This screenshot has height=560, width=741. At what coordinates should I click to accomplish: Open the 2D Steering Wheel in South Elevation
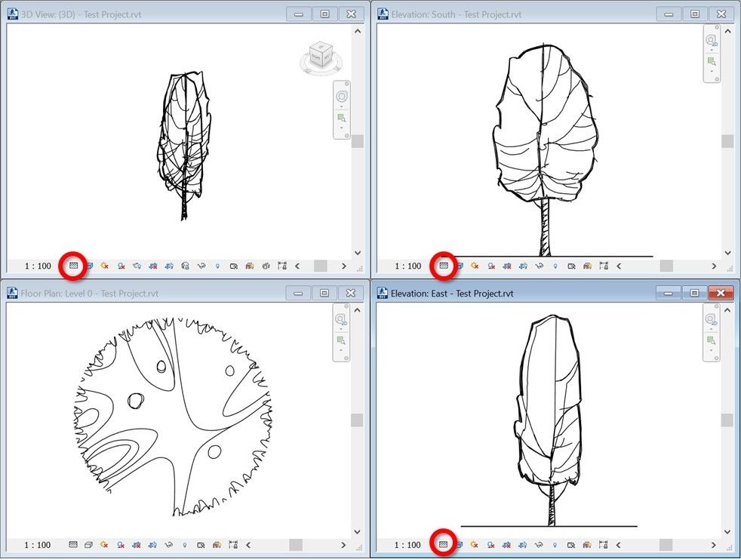(x=712, y=40)
